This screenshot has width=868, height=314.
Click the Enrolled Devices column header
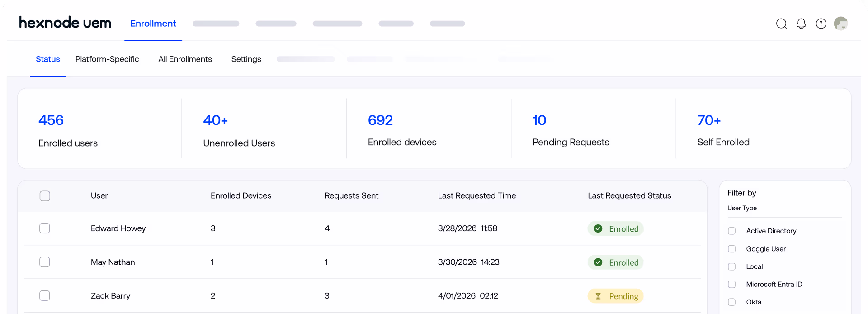coord(241,195)
